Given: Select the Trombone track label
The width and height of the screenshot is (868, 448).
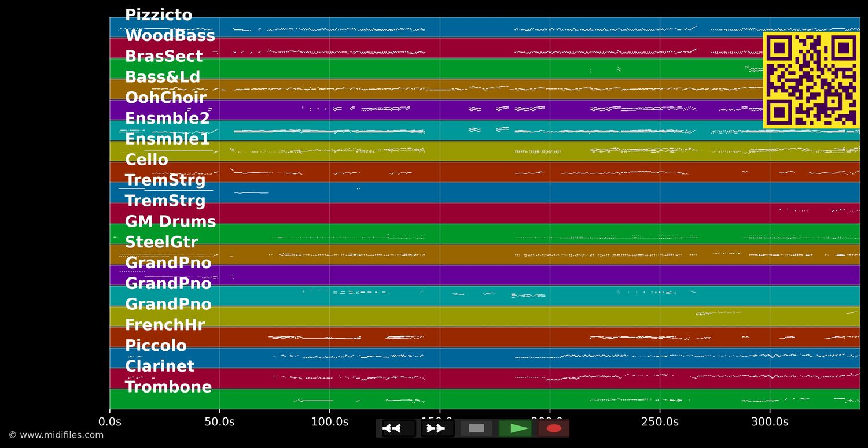Looking at the screenshot, I should (168, 387).
